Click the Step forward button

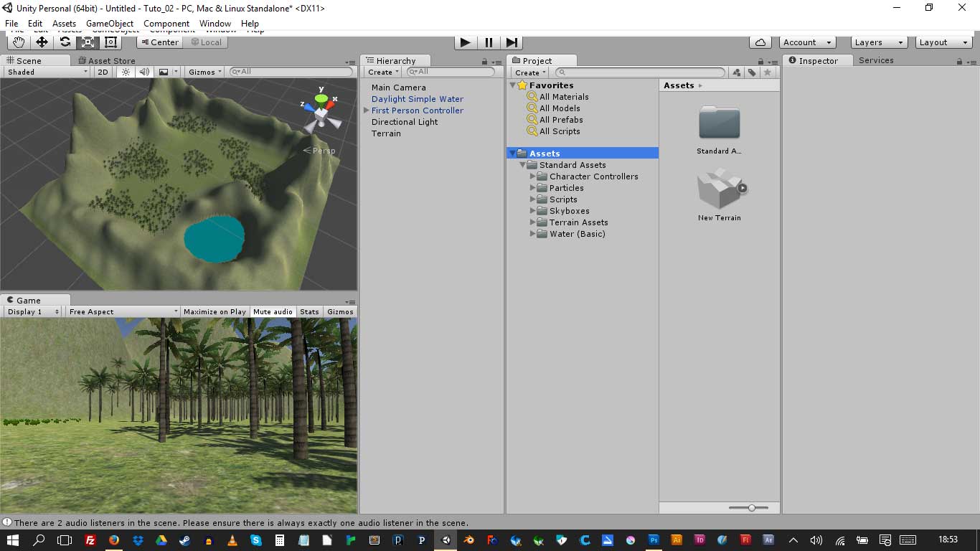(x=512, y=42)
